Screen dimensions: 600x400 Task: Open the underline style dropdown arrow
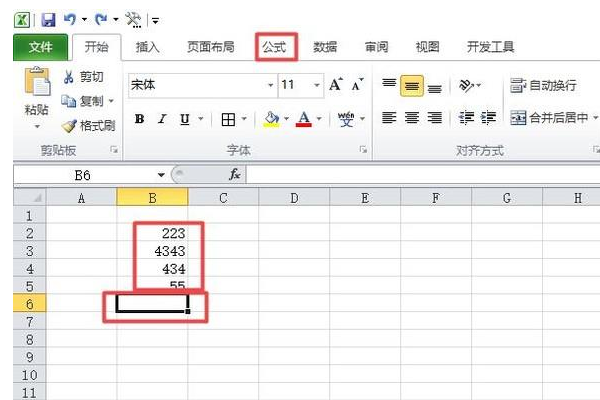coord(201,119)
